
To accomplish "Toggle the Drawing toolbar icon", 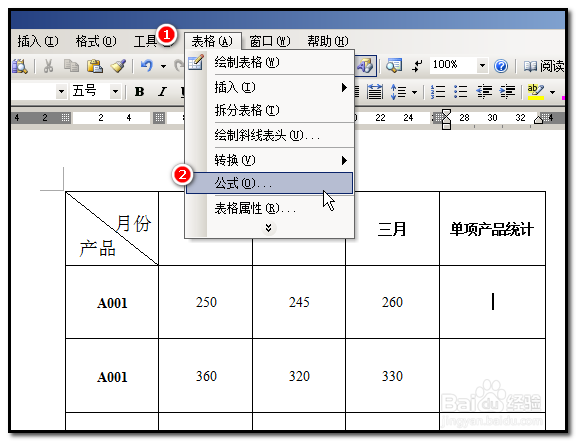I will pyautogui.click(x=366, y=66).
